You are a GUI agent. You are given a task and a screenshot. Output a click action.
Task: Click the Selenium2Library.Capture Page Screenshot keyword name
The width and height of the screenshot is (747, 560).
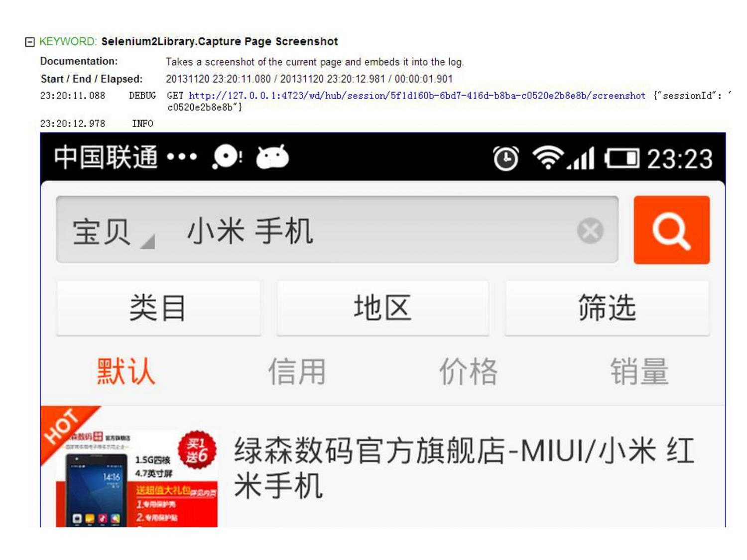tap(220, 41)
